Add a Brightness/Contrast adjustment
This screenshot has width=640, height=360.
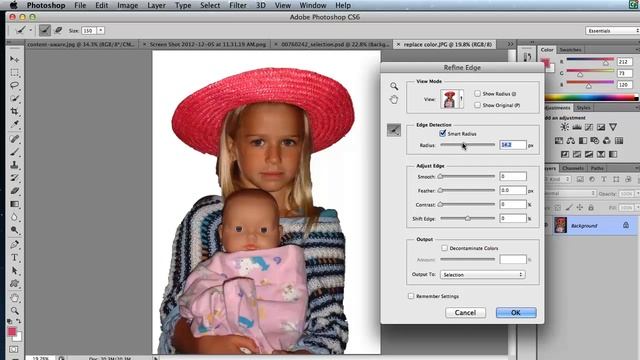point(564,127)
